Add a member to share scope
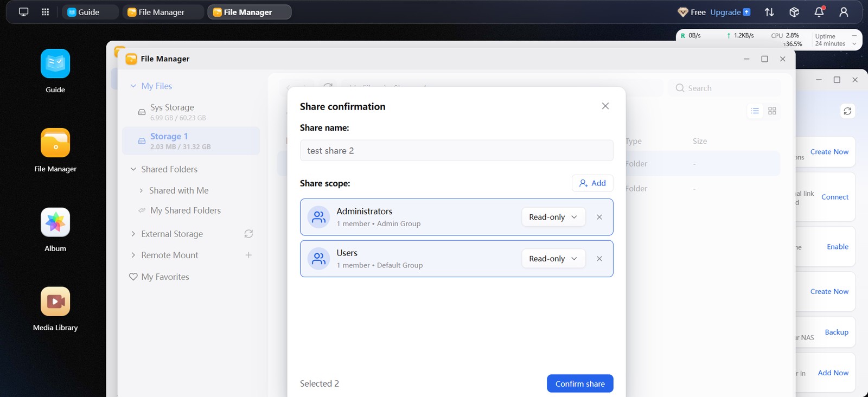Screen dimensions: 868x397 (592, 183)
